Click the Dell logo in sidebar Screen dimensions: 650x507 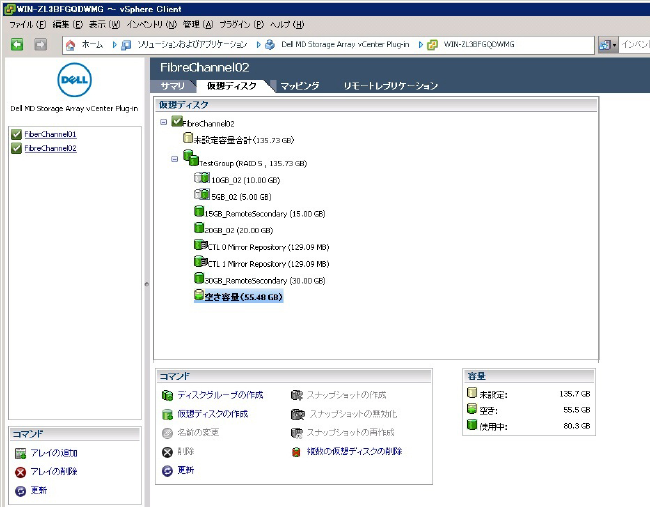click(x=74, y=80)
